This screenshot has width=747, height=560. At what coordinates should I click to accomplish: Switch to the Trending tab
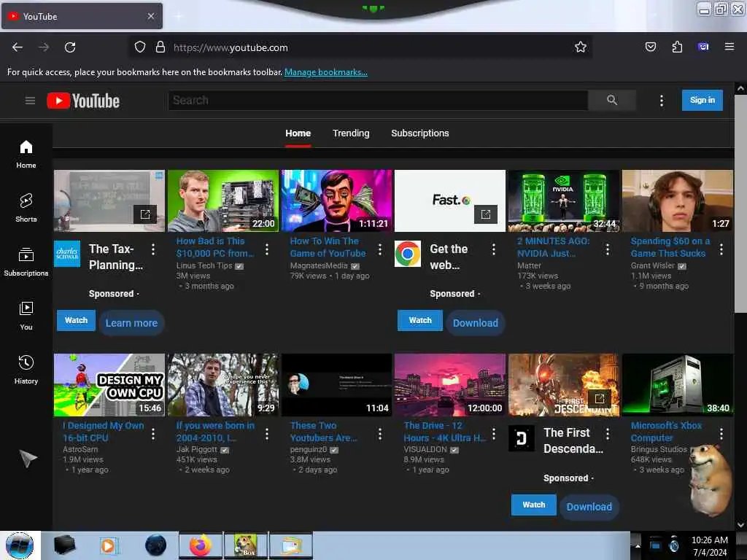point(351,133)
